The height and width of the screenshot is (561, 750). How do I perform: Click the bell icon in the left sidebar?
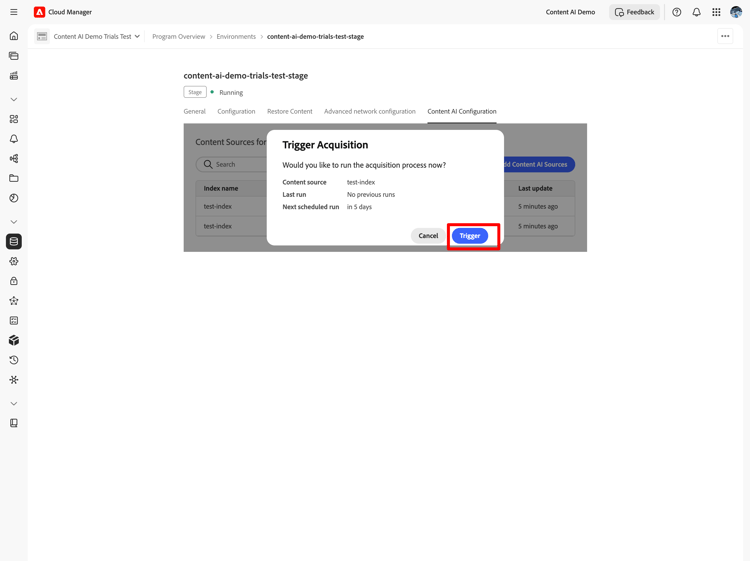point(14,139)
